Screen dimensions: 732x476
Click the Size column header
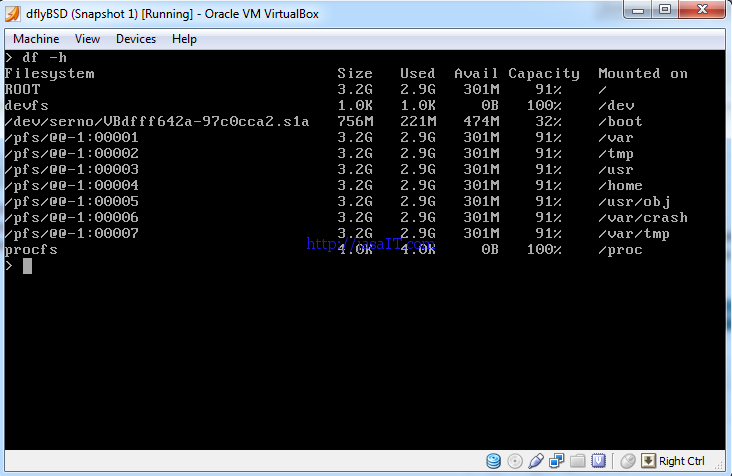click(355, 73)
